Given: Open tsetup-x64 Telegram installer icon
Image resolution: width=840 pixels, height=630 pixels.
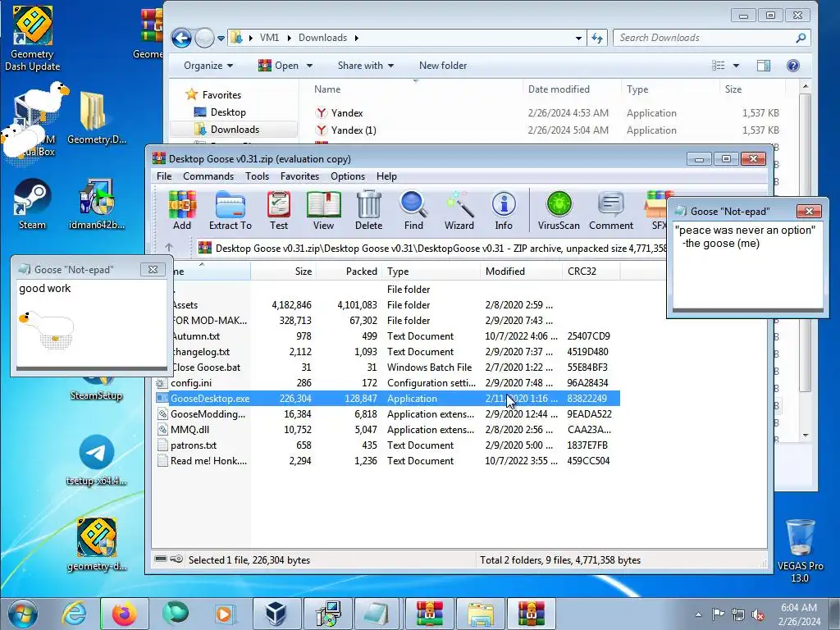Looking at the screenshot, I should [97, 459].
